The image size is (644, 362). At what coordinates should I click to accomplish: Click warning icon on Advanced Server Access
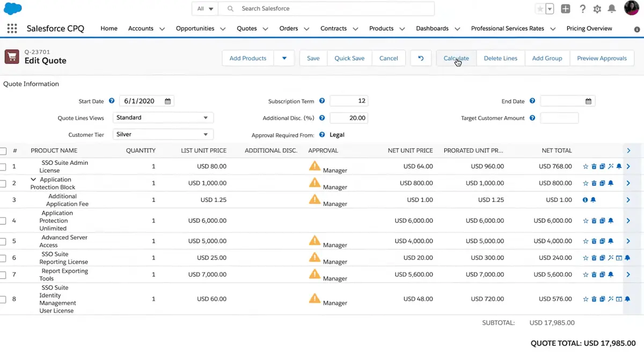click(314, 241)
